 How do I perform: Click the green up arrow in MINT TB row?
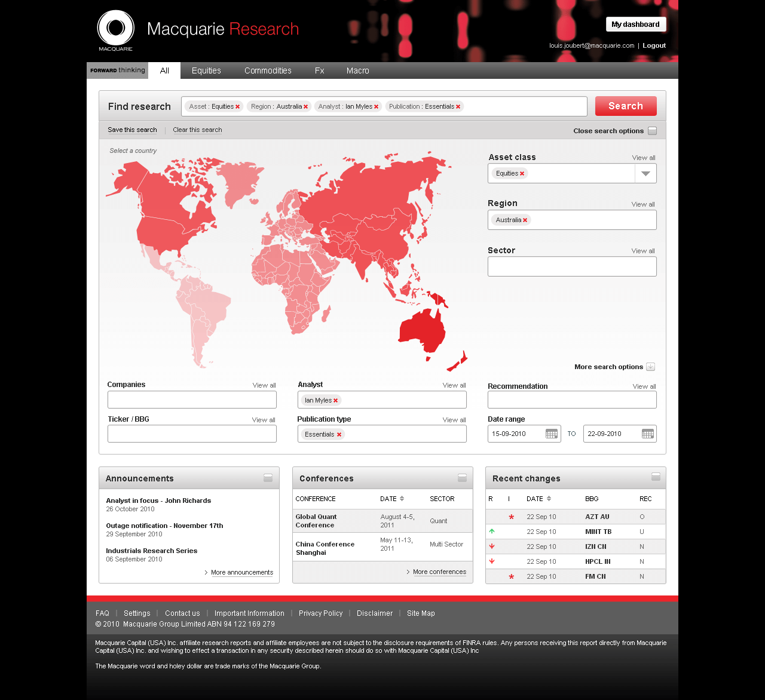click(x=492, y=531)
